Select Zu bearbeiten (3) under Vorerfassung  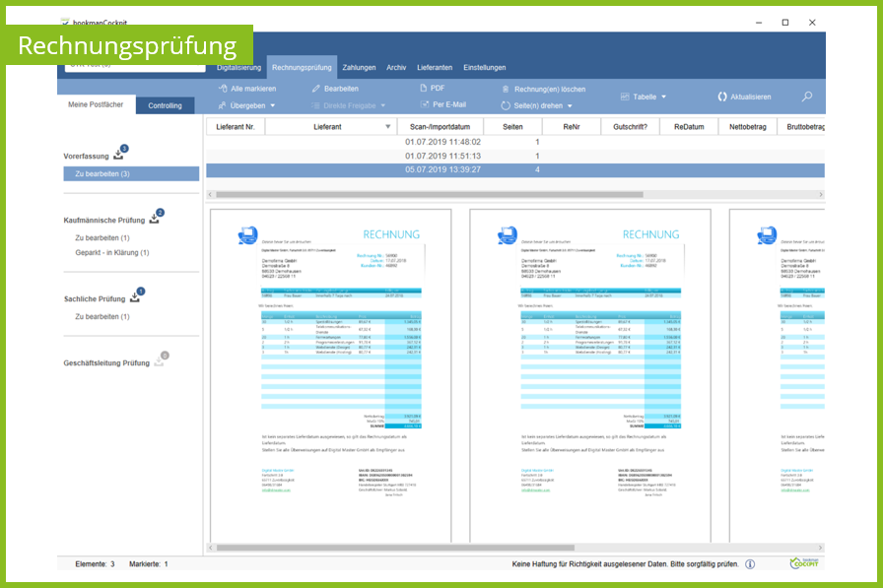click(x=131, y=174)
